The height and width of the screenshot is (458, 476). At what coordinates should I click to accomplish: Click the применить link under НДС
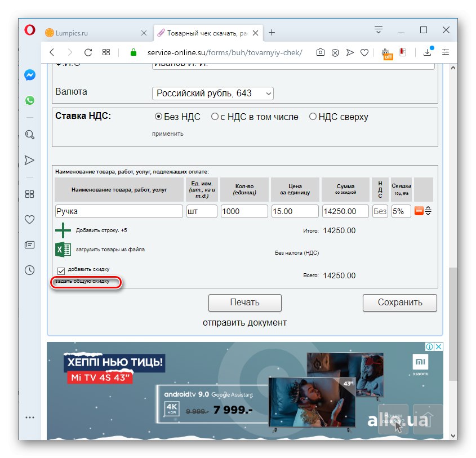tap(167, 134)
